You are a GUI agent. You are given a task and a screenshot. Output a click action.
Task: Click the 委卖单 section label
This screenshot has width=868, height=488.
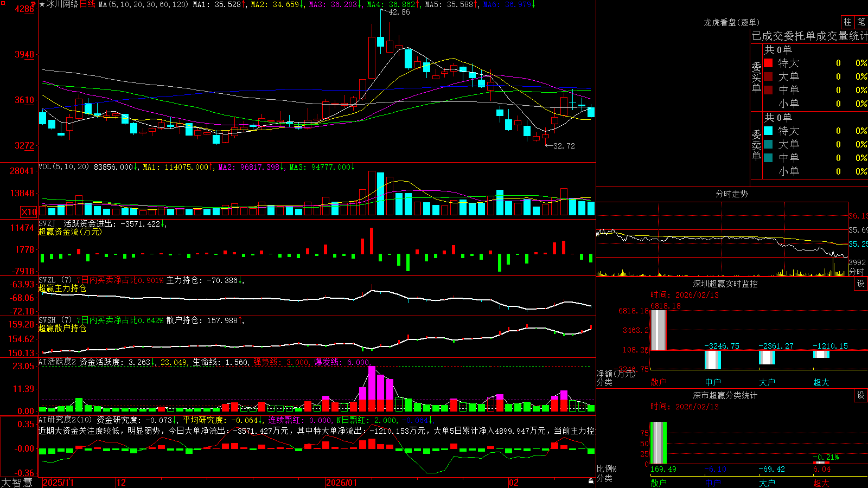tap(756, 145)
